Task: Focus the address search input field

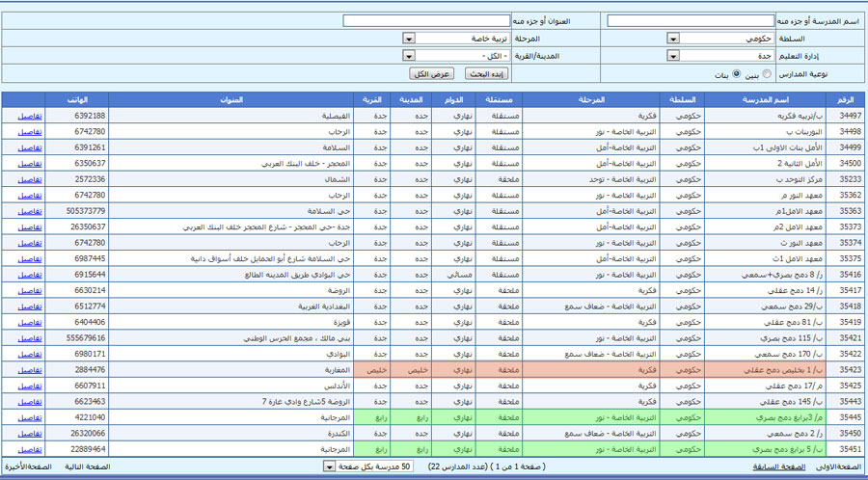Action: click(426, 21)
